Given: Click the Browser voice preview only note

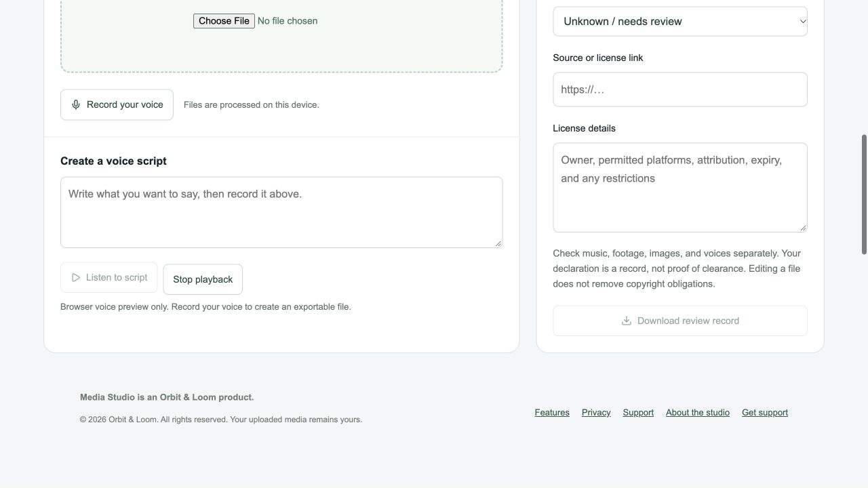Looking at the screenshot, I should point(205,307).
